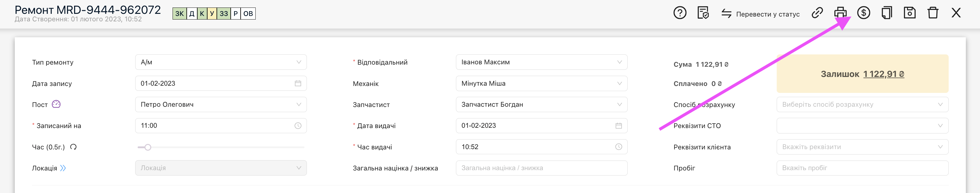Image resolution: width=980 pixels, height=193 pixels.
Task: Delete the order using trash icon
Action: (x=932, y=13)
